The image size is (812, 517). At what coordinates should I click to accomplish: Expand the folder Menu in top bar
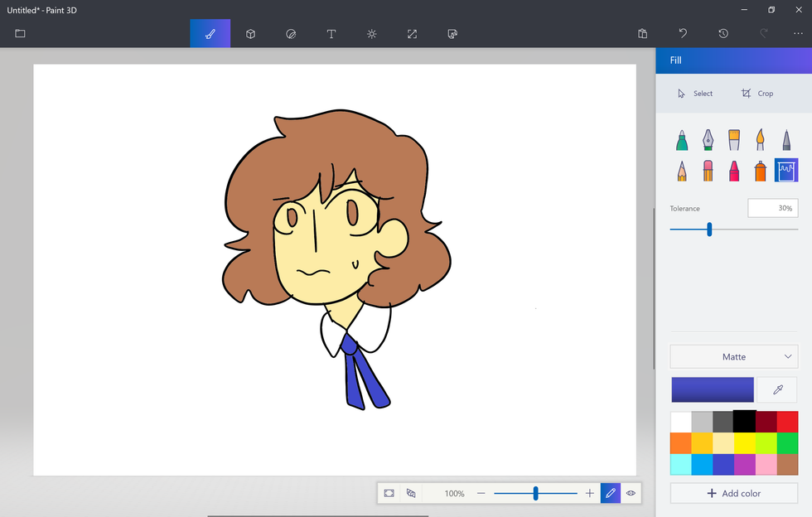point(20,34)
